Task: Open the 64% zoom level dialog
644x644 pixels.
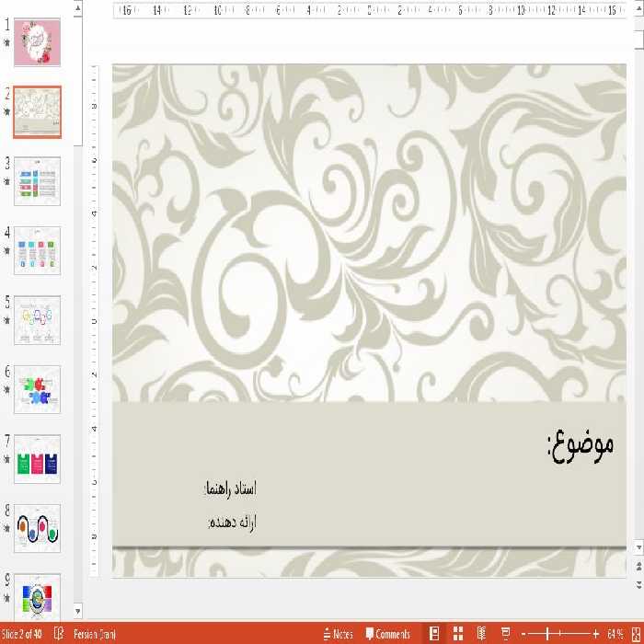Action: (x=615, y=634)
